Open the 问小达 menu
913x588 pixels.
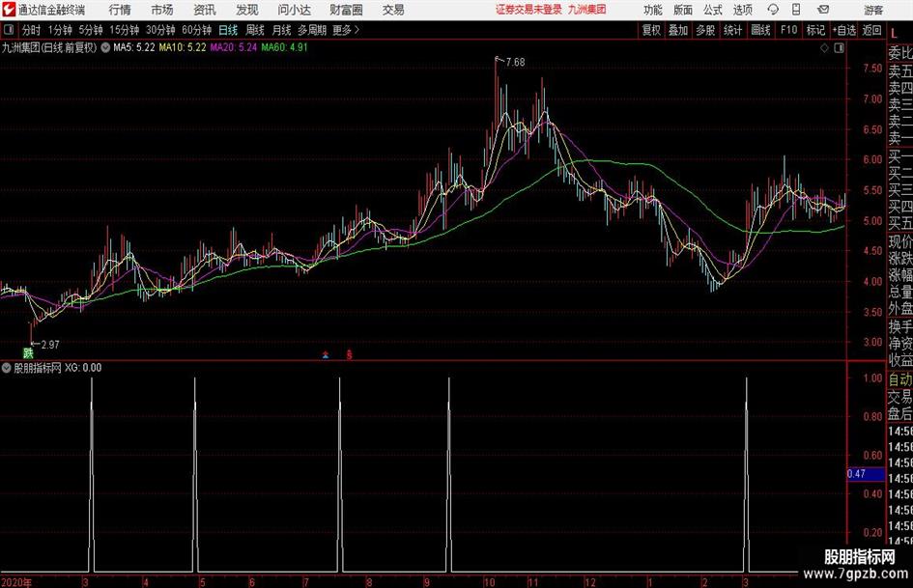(x=294, y=10)
